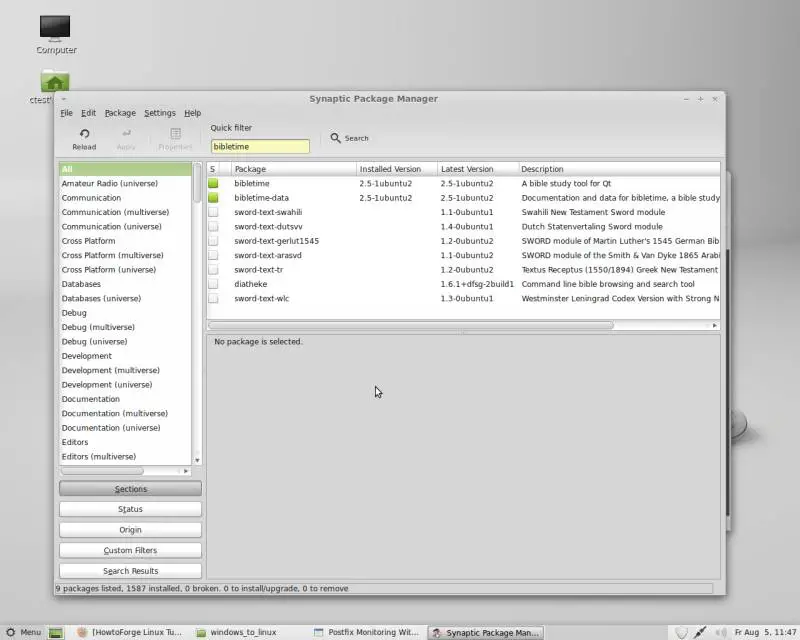Screen dimensions: 800x640
Task: Toggle the bibletime-data status box
Action: [x=213, y=198]
